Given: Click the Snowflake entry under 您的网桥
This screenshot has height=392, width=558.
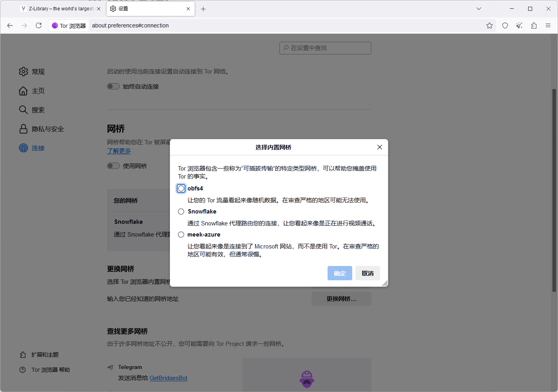Looking at the screenshot, I should click(x=128, y=222).
